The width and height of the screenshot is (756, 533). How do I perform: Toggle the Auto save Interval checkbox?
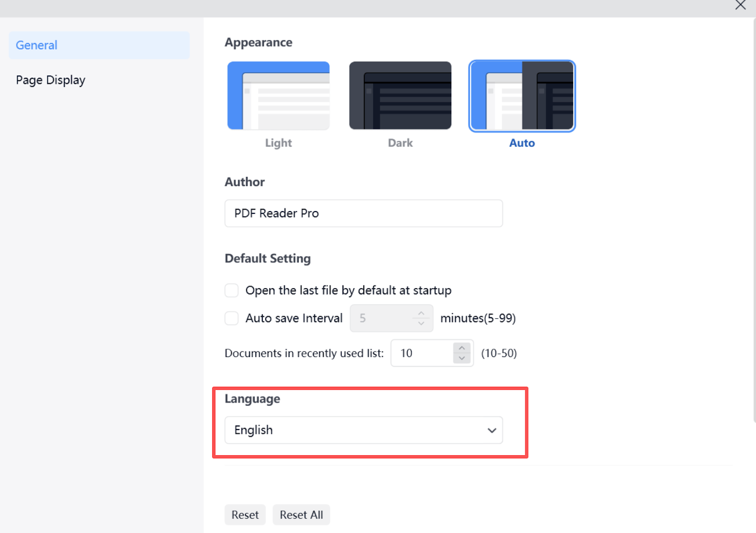coord(232,318)
